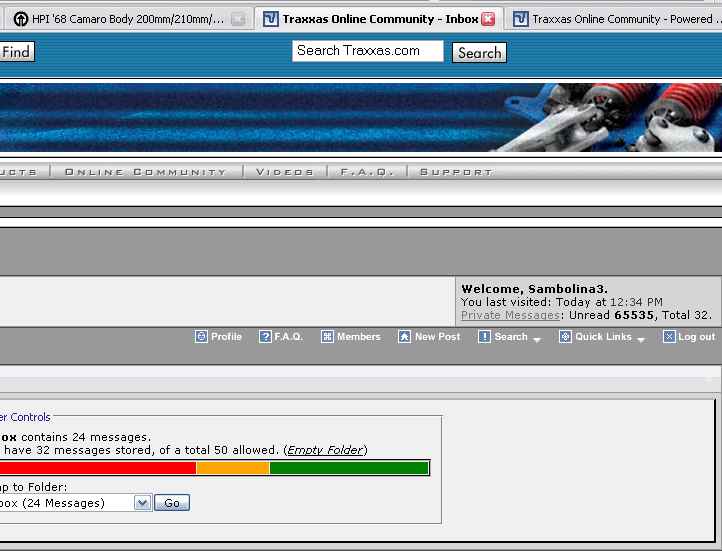Open the F.A.Q. top nav item
The image size is (722, 551).
367,172
